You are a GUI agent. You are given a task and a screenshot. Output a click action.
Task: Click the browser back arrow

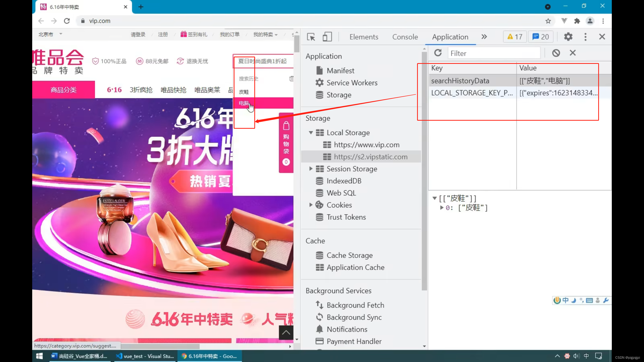click(41, 21)
